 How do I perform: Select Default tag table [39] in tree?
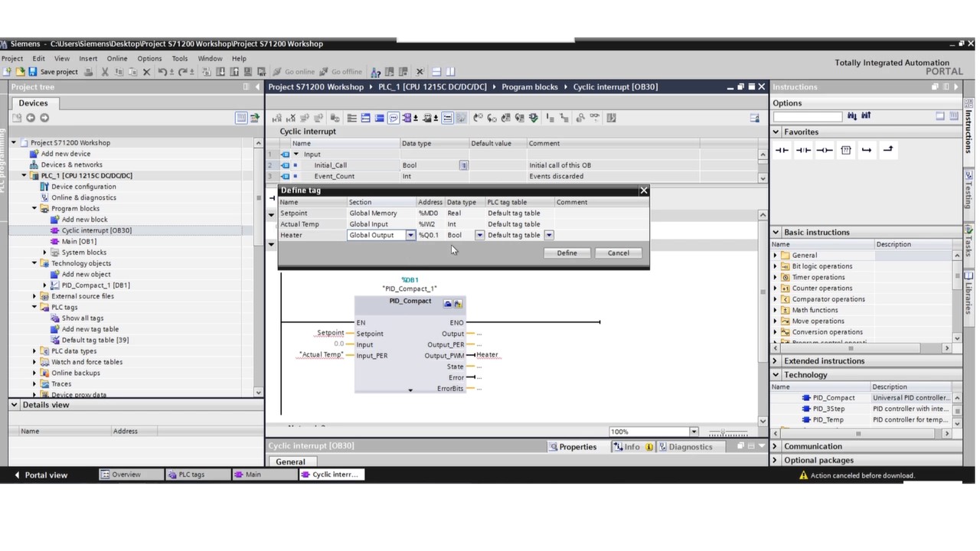tap(95, 340)
